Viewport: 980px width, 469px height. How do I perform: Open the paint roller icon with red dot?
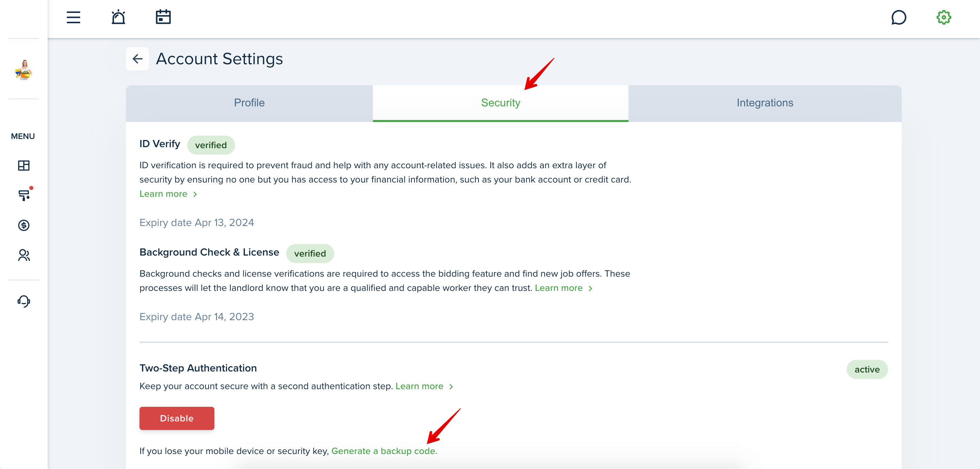(x=24, y=195)
